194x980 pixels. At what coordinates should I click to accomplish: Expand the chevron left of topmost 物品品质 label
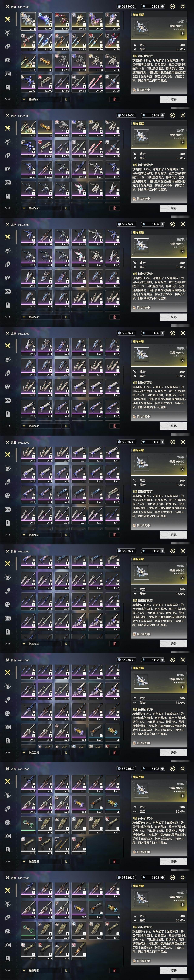tap(24, 99)
